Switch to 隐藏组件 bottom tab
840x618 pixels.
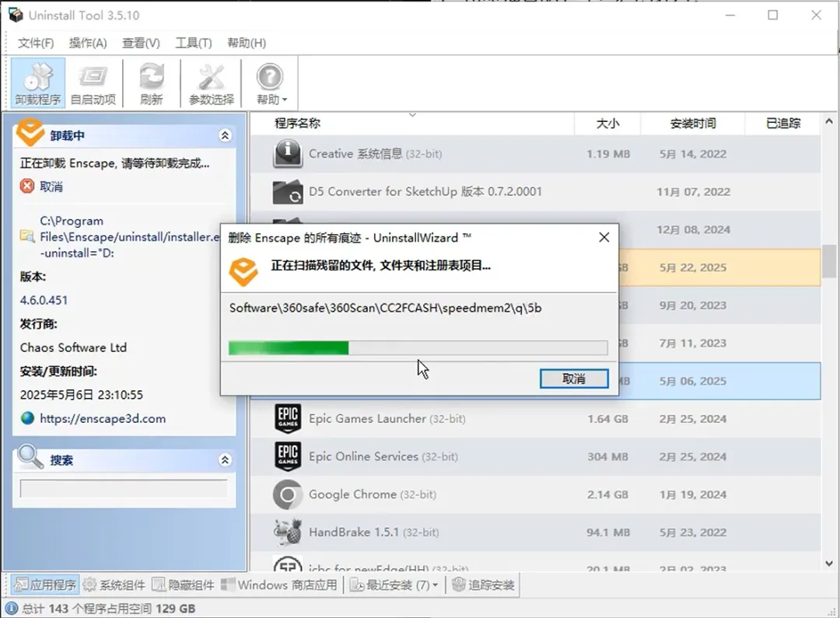[184, 585]
